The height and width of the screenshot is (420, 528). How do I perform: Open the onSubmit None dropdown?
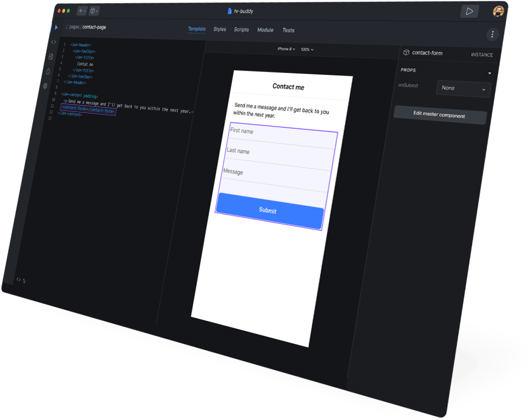click(x=463, y=88)
